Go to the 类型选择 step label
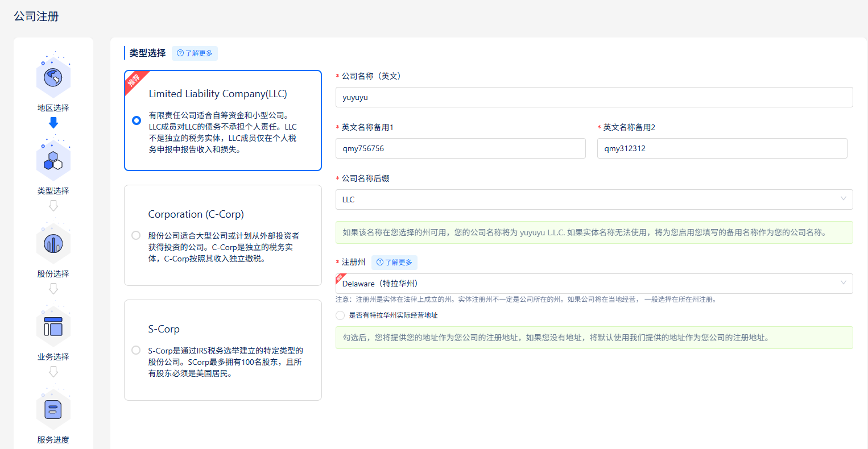The height and width of the screenshot is (449, 868). tap(53, 191)
